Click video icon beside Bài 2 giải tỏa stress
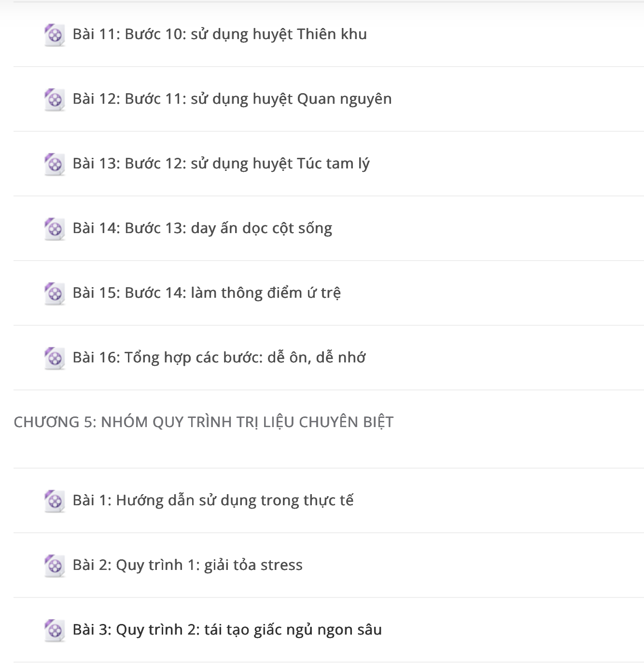Screen dimensions: 644x665 [55, 566]
